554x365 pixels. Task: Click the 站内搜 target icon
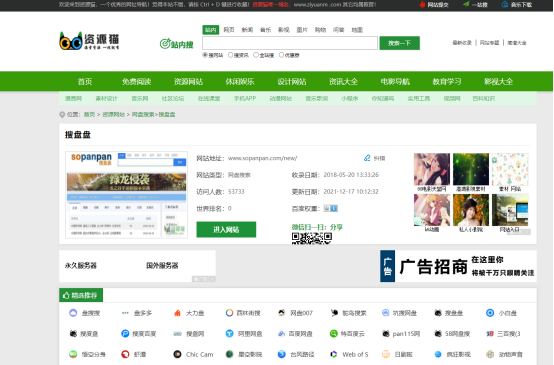click(x=165, y=44)
